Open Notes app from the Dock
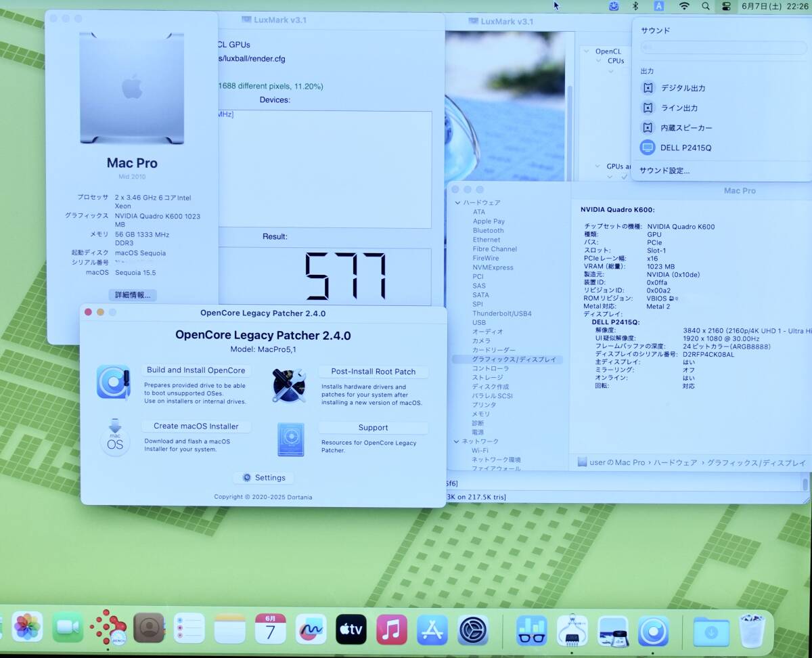Screen dimensions: 812x658 click(x=230, y=628)
